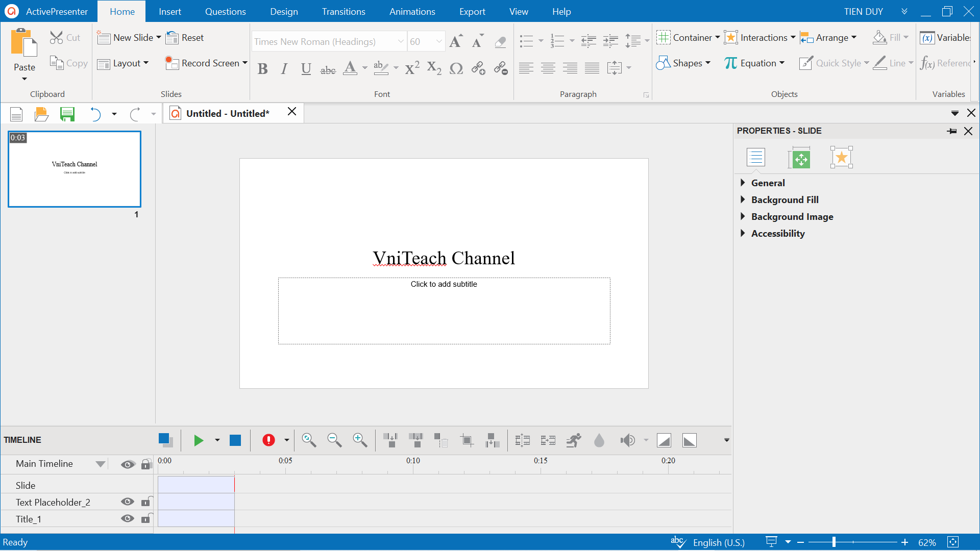Open the Shapes dropdown
Image resolution: width=980 pixels, height=551 pixels.
[683, 63]
